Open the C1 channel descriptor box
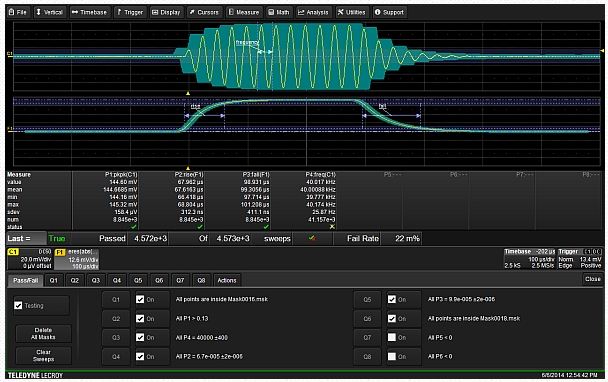Viewport: 608px width, 382px height. point(30,259)
